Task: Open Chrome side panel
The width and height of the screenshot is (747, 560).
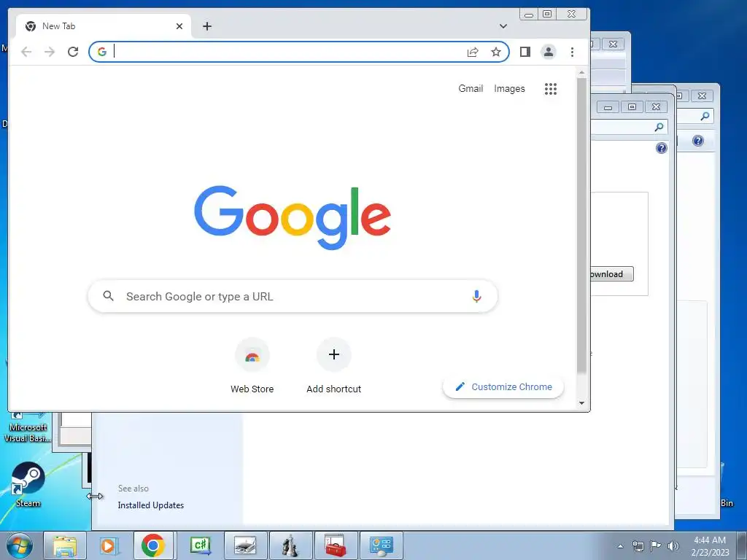Action: tap(525, 52)
